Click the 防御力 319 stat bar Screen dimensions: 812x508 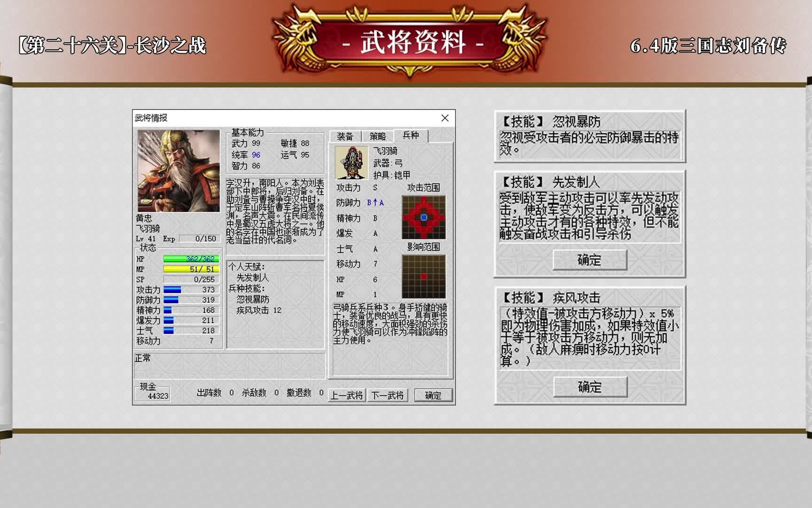(191, 300)
